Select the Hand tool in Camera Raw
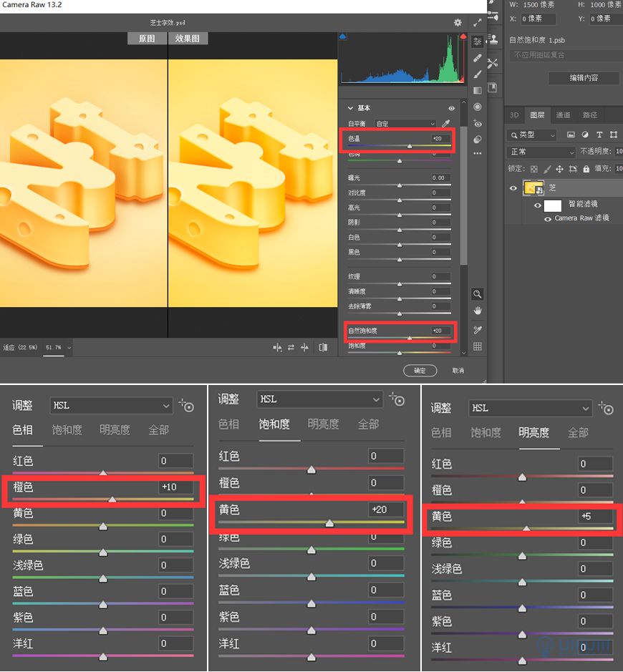The image size is (623, 672). [x=477, y=310]
